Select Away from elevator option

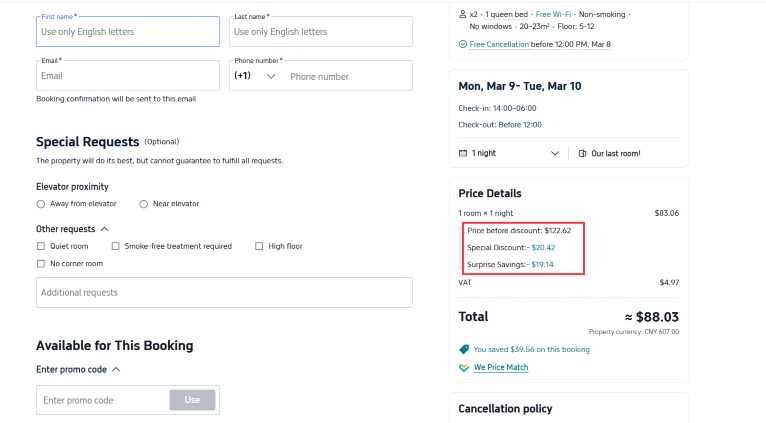point(41,204)
